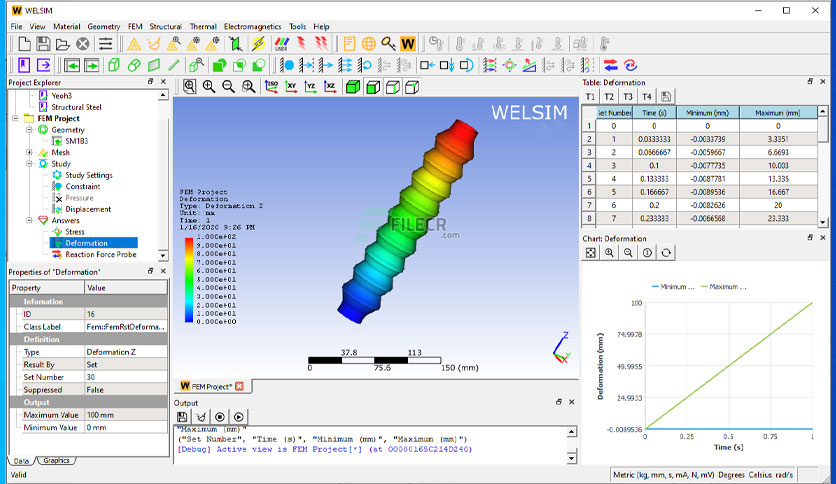Click the play icon in Output panel

(x=239, y=417)
